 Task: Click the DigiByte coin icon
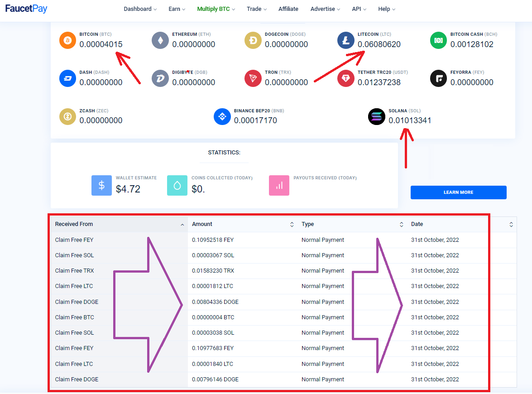160,78
